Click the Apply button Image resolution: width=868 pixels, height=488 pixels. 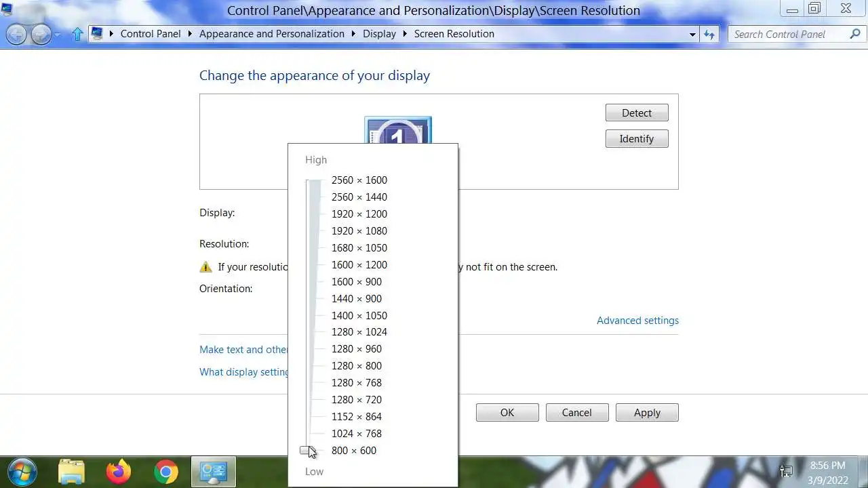click(x=647, y=413)
